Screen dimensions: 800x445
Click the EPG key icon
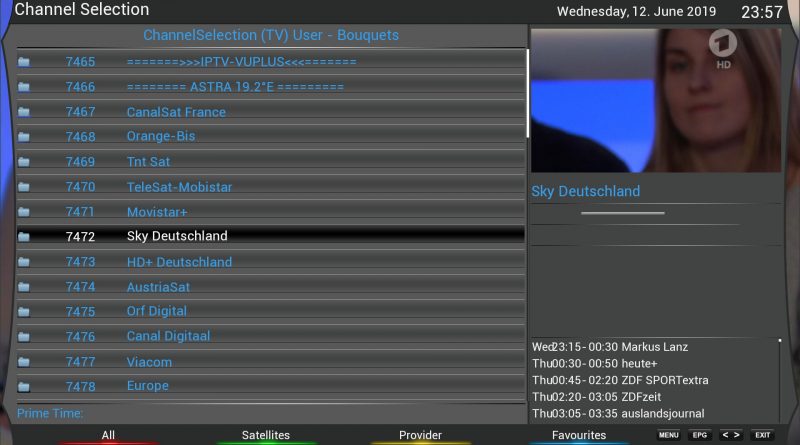(x=699, y=435)
